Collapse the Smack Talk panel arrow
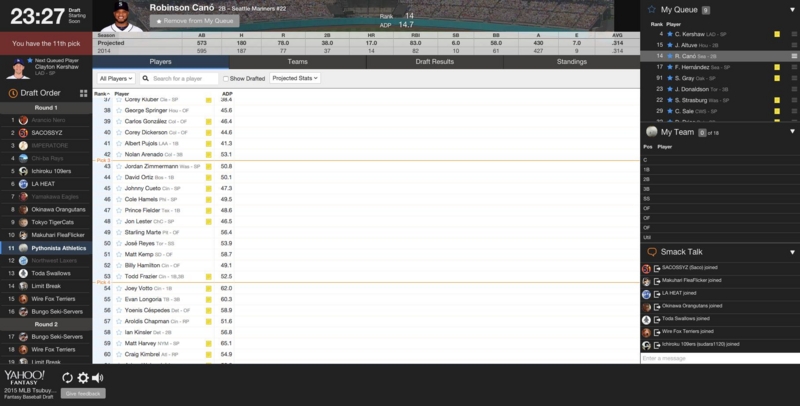This screenshot has width=800, height=406. coord(792,252)
